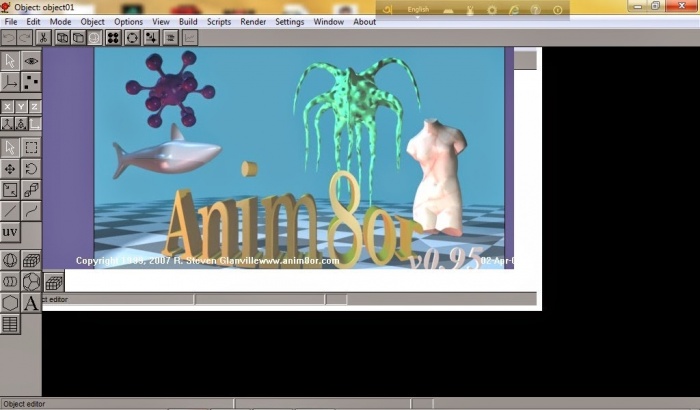
Task: Open the Mode menu
Action: [60, 21]
